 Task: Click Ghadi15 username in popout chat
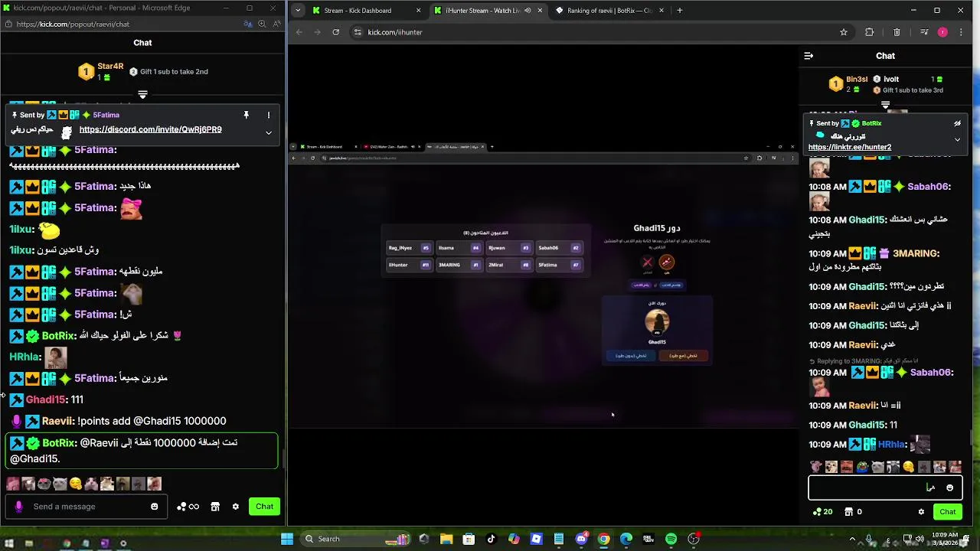click(45, 399)
